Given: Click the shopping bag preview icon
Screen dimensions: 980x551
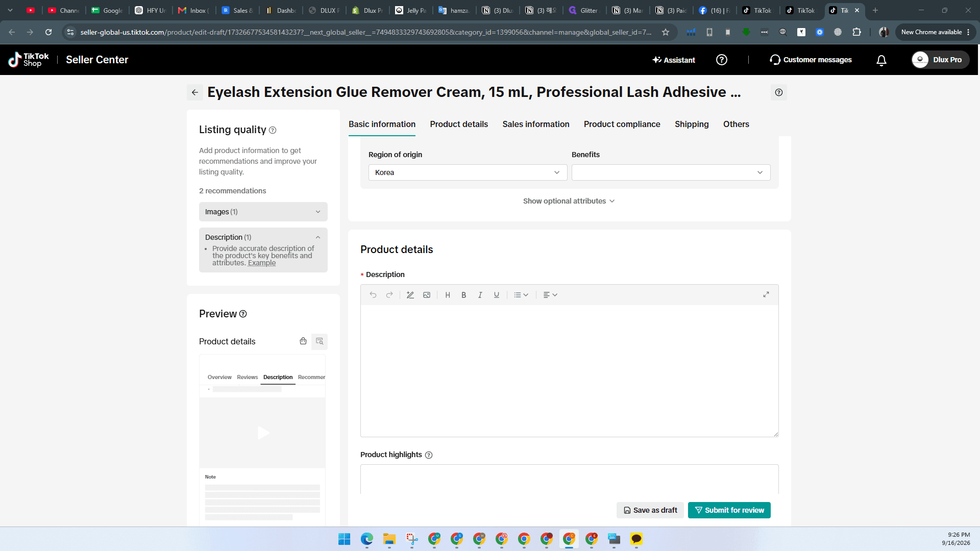Looking at the screenshot, I should coord(303,341).
